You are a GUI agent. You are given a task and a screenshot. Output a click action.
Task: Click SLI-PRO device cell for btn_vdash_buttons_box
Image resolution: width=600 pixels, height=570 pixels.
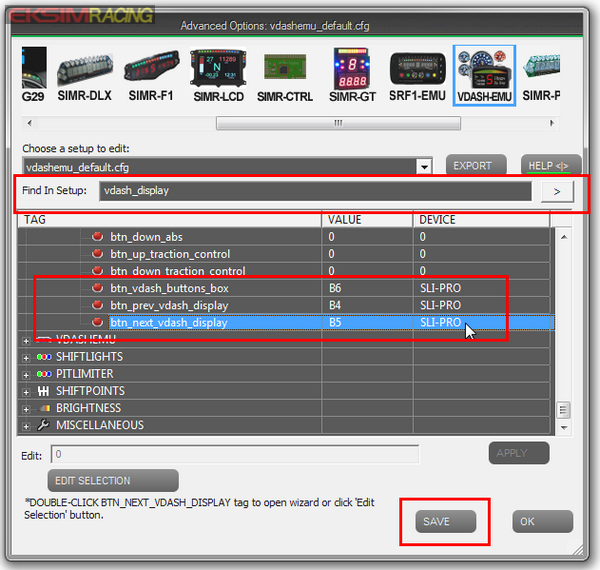[481, 288]
